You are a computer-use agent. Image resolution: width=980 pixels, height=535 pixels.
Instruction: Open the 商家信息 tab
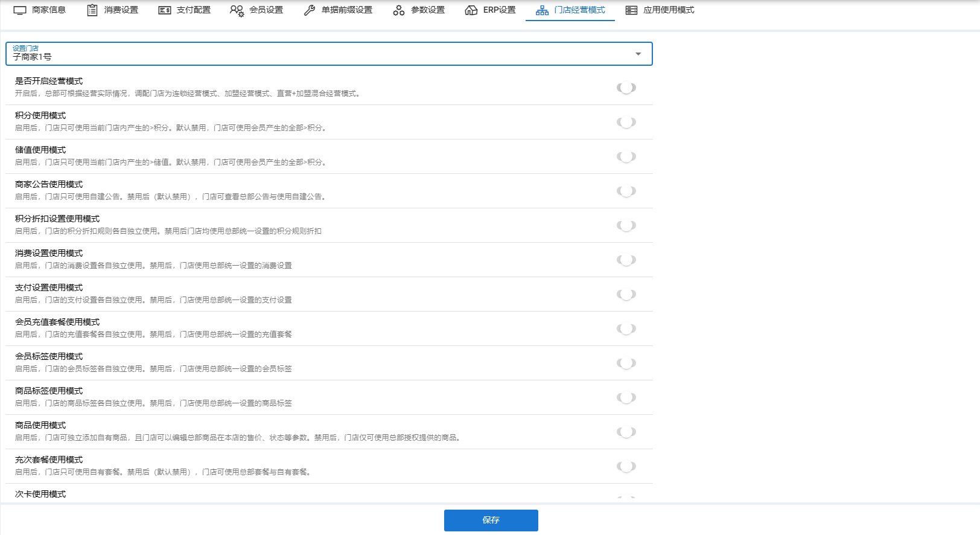[40, 10]
